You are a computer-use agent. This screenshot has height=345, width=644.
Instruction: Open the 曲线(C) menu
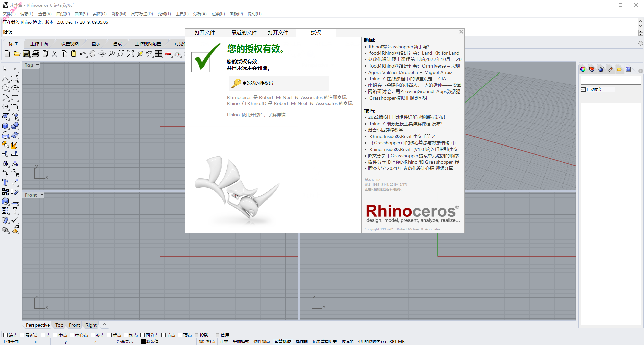tap(63, 14)
